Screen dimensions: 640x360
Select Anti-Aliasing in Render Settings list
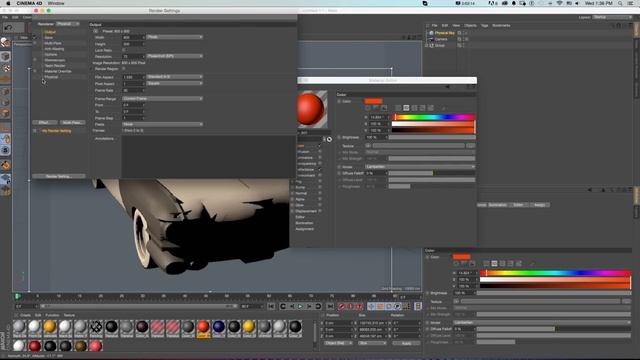pyautogui.click(x=54, y=49)
